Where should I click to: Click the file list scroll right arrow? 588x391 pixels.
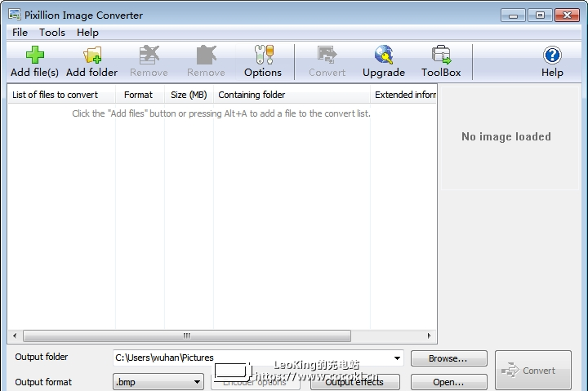(430, 335)
